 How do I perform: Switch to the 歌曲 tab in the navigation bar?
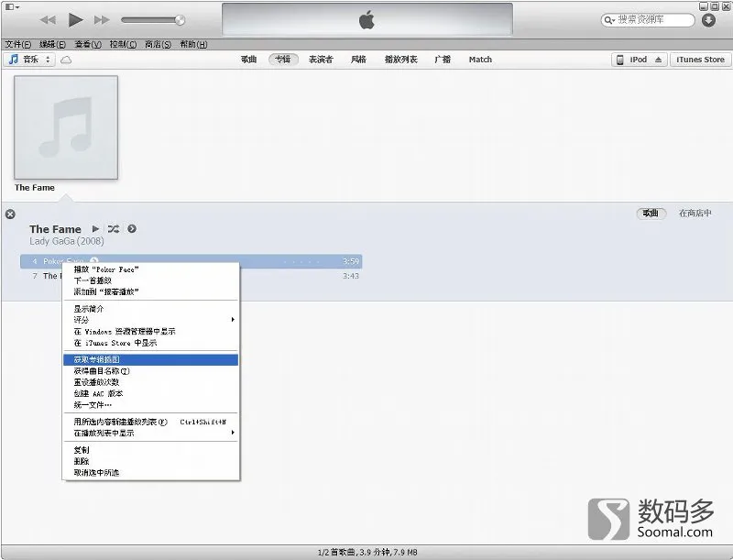click(x=248, y=60)
